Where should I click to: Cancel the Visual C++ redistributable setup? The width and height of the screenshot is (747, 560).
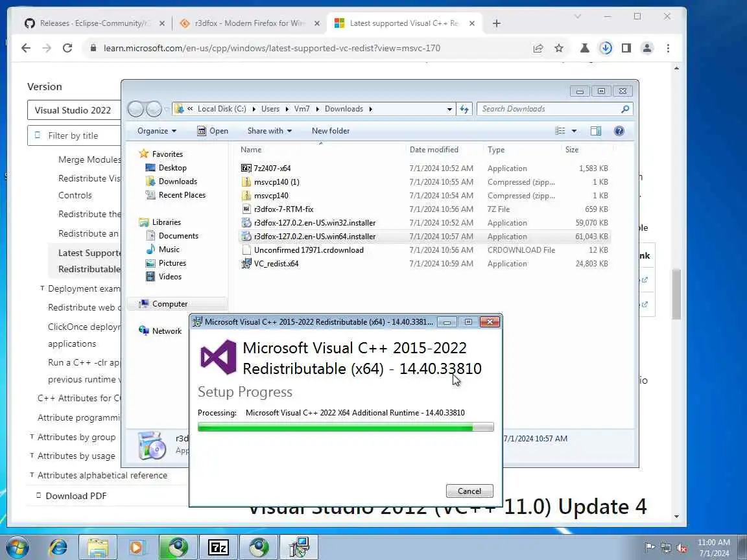[x=469, y=491]
